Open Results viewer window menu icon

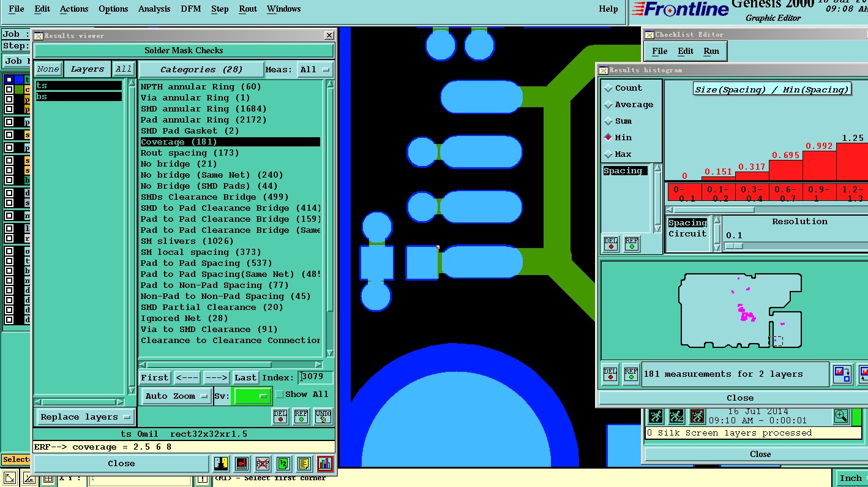click(x=38, y=36)
